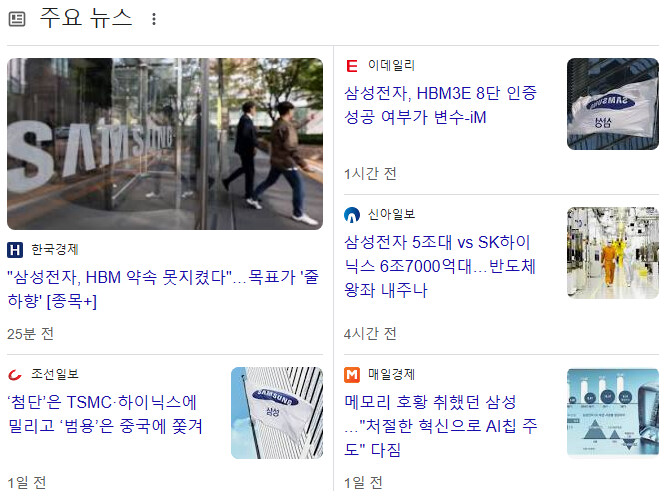
Task: Click the 주요 뉴스 section heading
Action: [86, 18]
